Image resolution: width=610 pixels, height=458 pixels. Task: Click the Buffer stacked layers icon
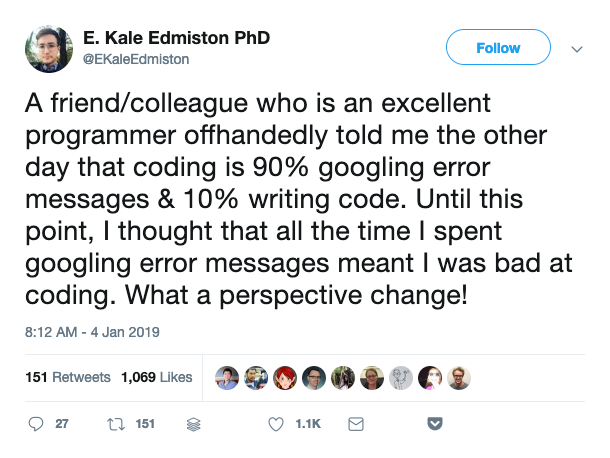(192, 424)
